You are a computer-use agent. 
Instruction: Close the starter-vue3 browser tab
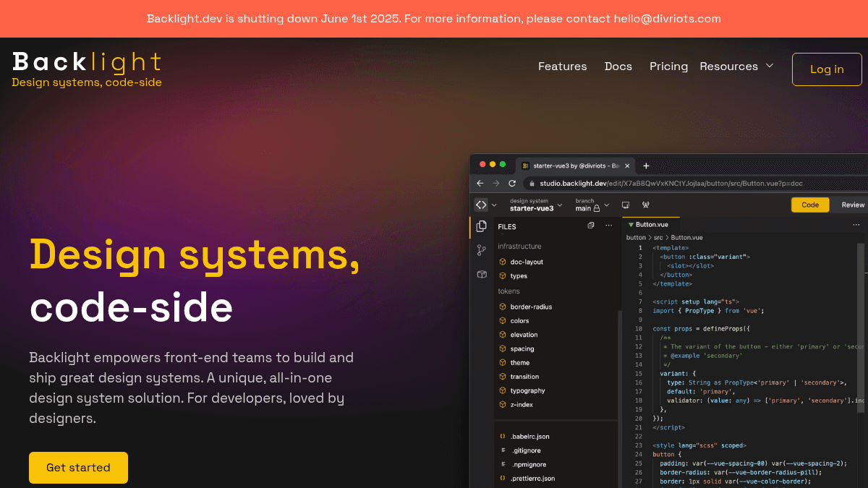[x=628, y=166]
